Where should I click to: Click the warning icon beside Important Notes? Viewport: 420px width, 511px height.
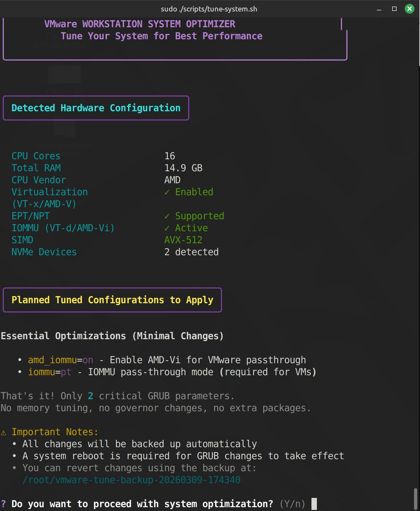[x=3, y=432]
